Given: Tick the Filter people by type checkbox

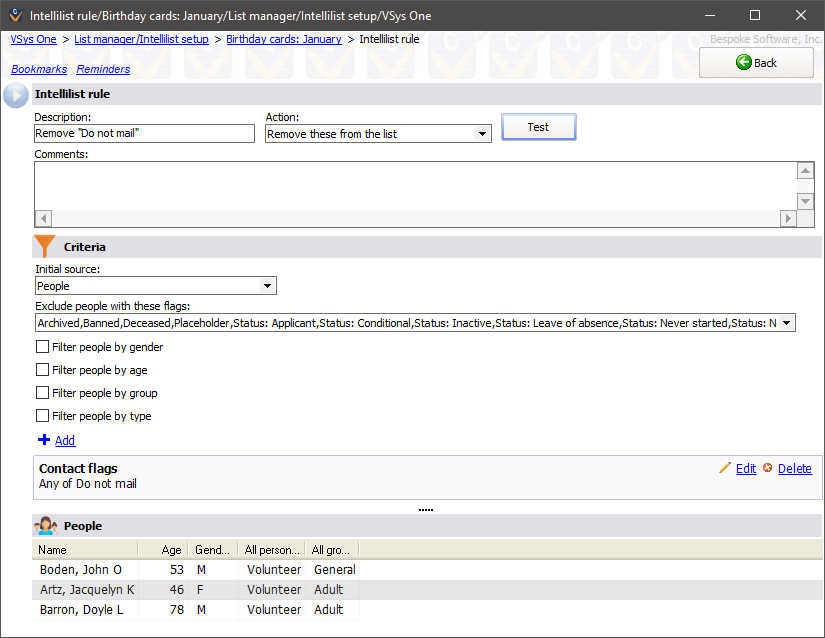Looking at the screenshot, I should click(42, 416).
